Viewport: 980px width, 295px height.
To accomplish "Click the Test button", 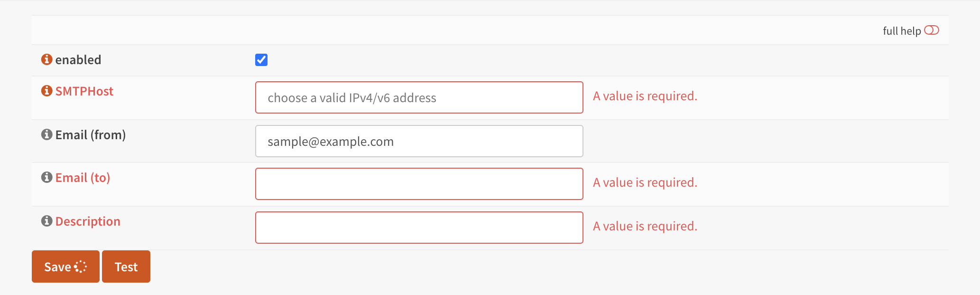I will [126, 266].
